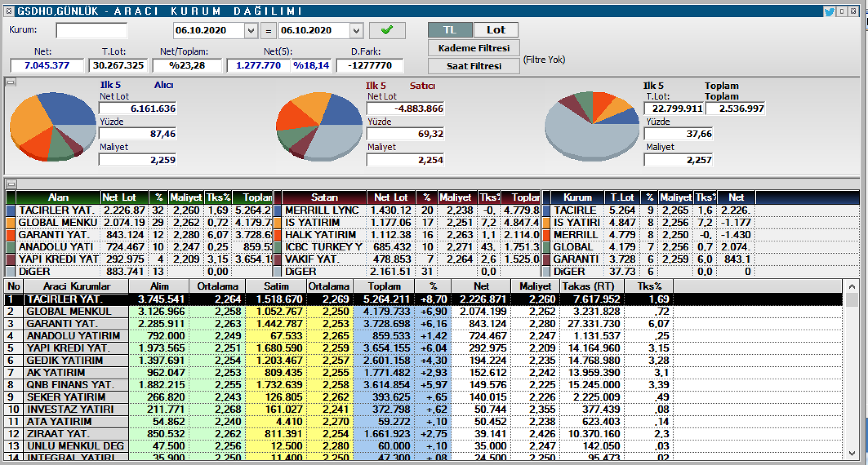
Task: Click the green checkmark apply button
Action: pyautogui.click(x=387, y=30)
